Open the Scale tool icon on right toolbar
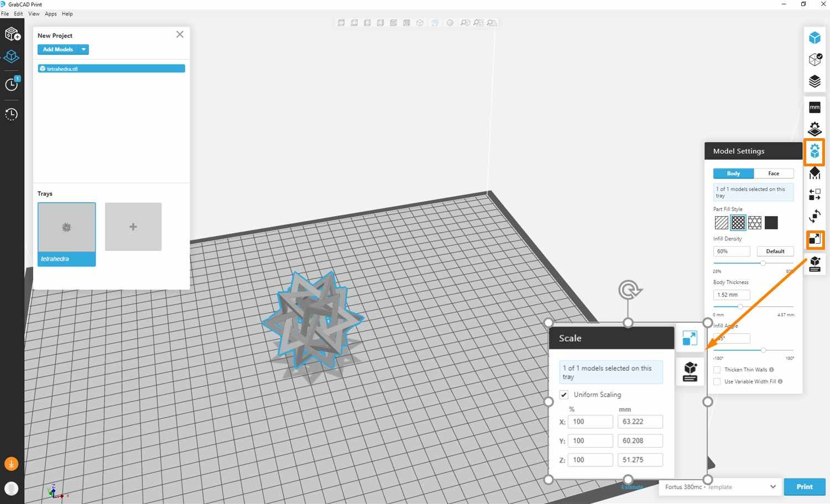 [x=815, y=239]
